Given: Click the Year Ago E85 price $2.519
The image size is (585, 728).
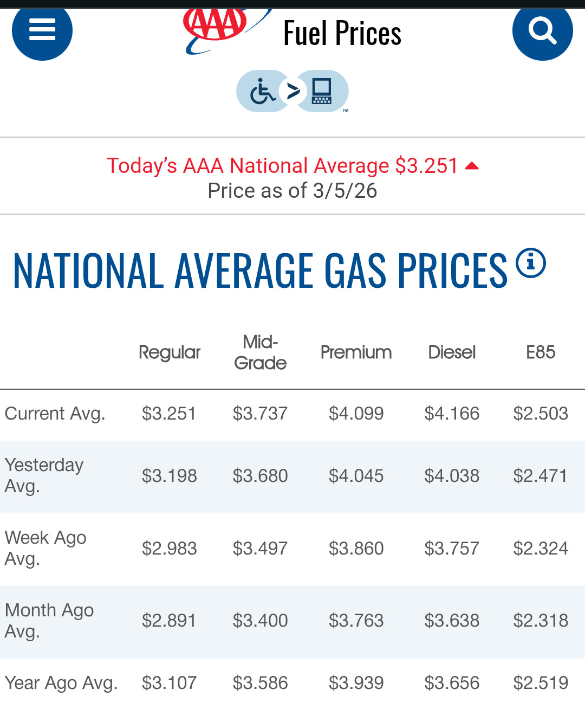Looking at the screenshot, I should (x=541, y=683).
